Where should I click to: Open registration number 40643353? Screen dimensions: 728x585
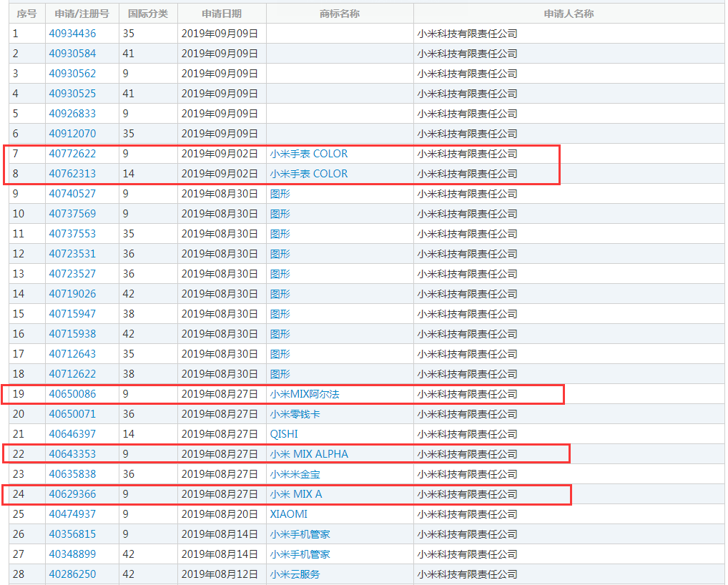[72, 453]
